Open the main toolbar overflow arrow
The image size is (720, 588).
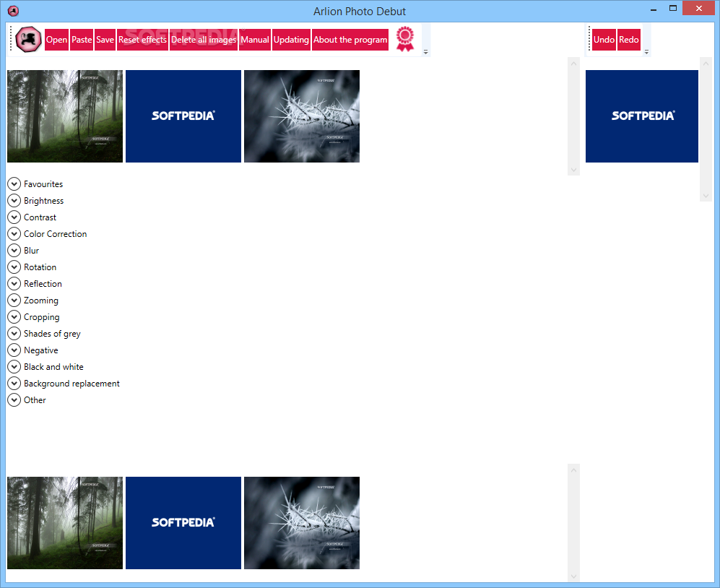click(425, 52)
